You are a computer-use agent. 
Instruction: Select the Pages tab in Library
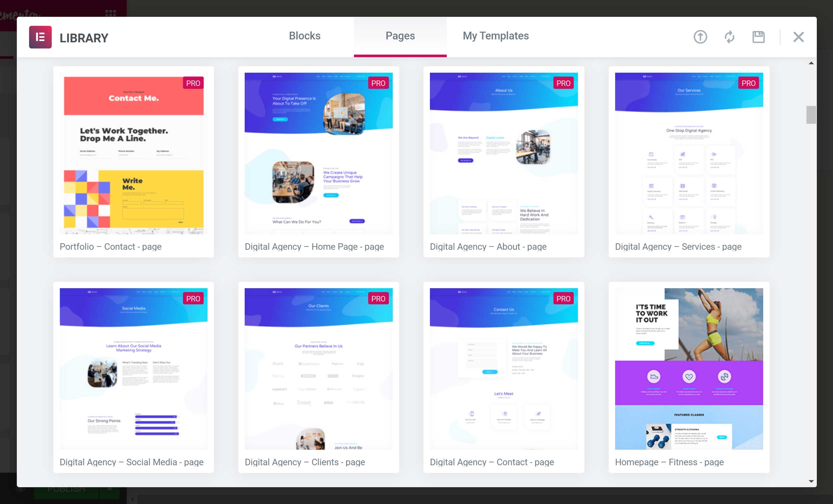(400, 36)
